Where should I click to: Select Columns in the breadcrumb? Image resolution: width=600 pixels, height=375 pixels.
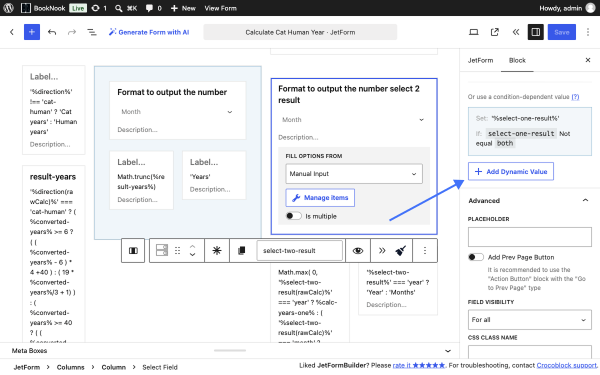click(x=70, y=367)
